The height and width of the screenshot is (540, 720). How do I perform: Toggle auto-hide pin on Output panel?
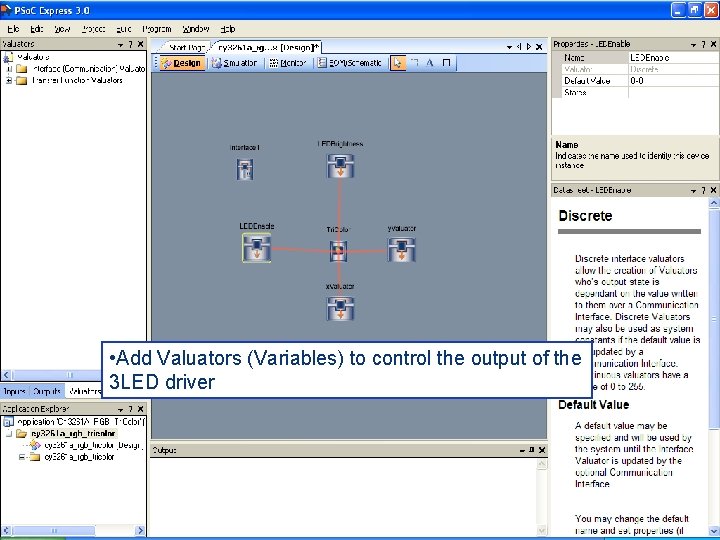click(532, 450)
